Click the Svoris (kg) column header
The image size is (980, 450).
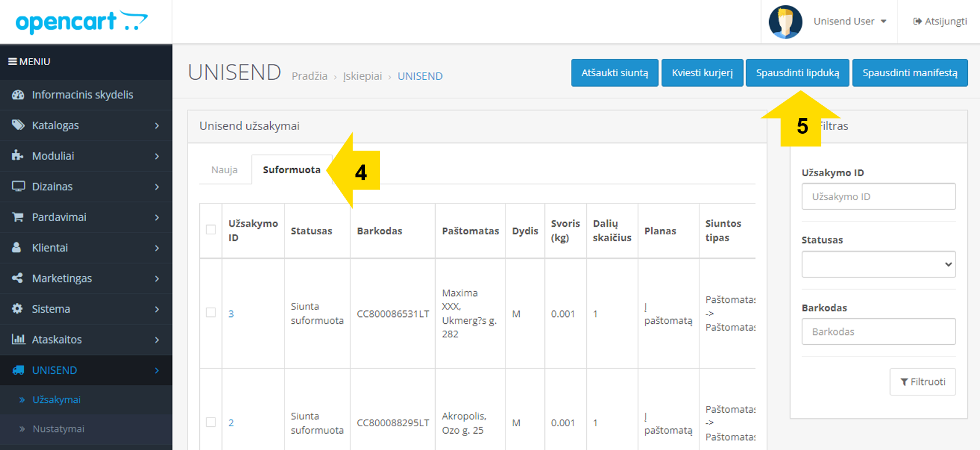click(x=565, y=231)
